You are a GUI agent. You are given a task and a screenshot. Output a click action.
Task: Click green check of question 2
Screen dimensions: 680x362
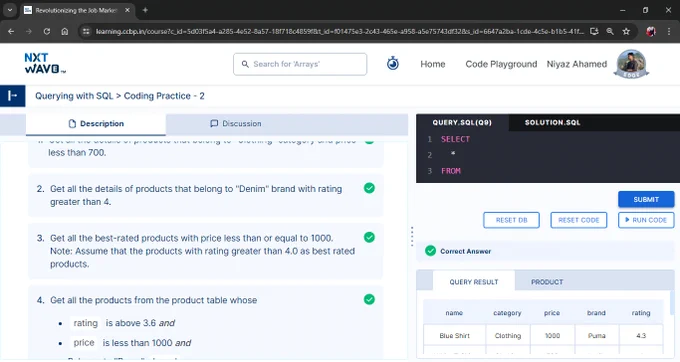click(369, 188)
